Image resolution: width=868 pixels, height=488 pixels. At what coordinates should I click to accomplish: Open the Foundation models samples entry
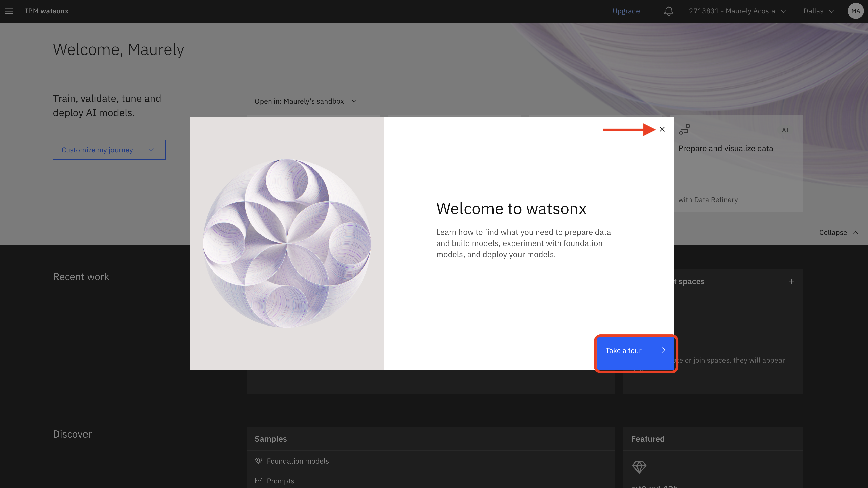click(298, 461)
